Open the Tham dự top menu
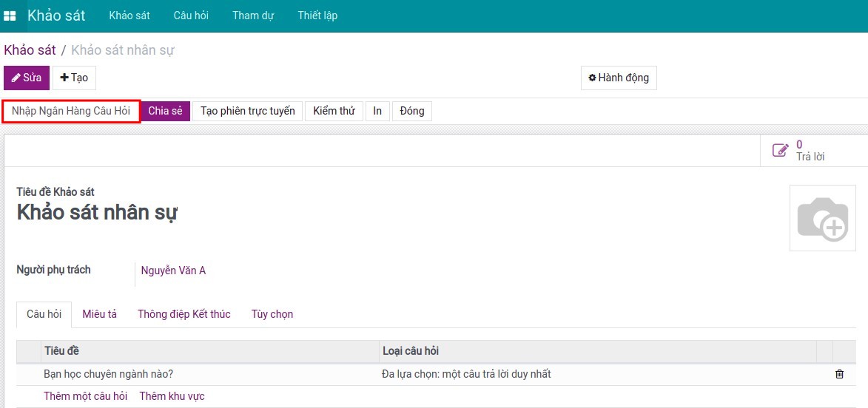868x408 pixels. coord(253,16)
